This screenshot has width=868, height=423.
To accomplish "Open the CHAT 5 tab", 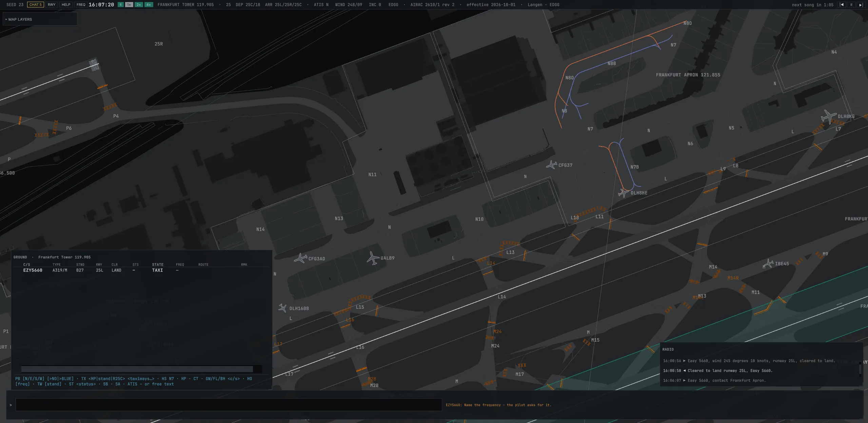I will [36, 5].
